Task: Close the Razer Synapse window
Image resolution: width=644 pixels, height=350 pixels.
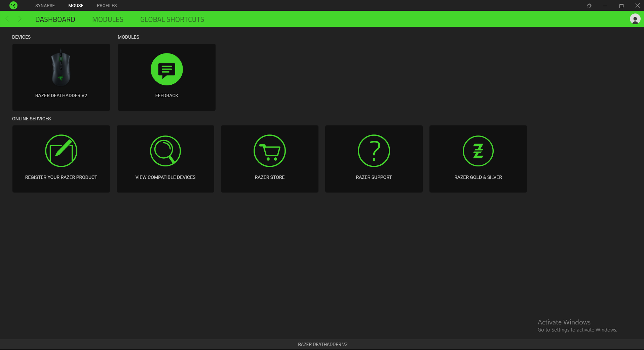Action: (x=637, y=6)
